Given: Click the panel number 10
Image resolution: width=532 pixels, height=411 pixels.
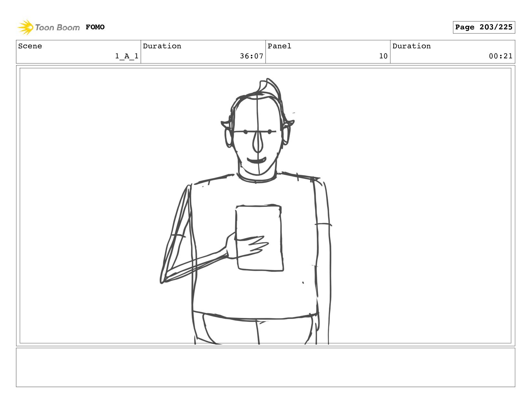Looking at the screenshot, I should pyautogui.click(x=383, y=56).
